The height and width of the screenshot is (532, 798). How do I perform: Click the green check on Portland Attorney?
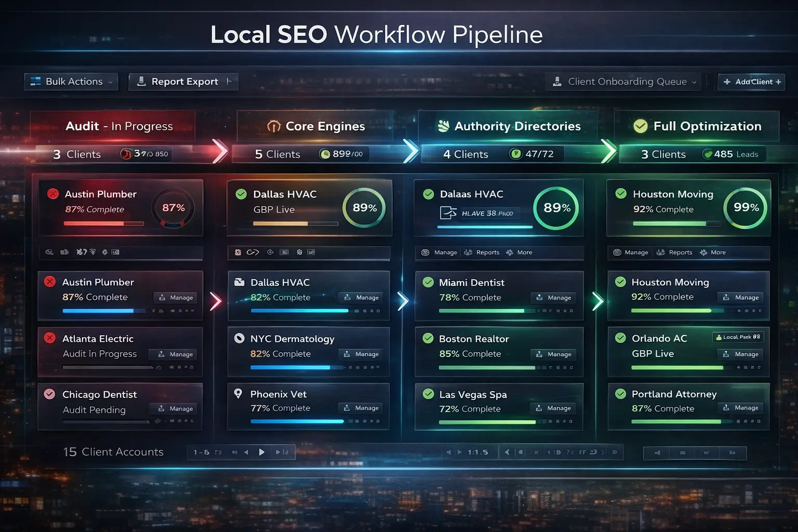620,394
